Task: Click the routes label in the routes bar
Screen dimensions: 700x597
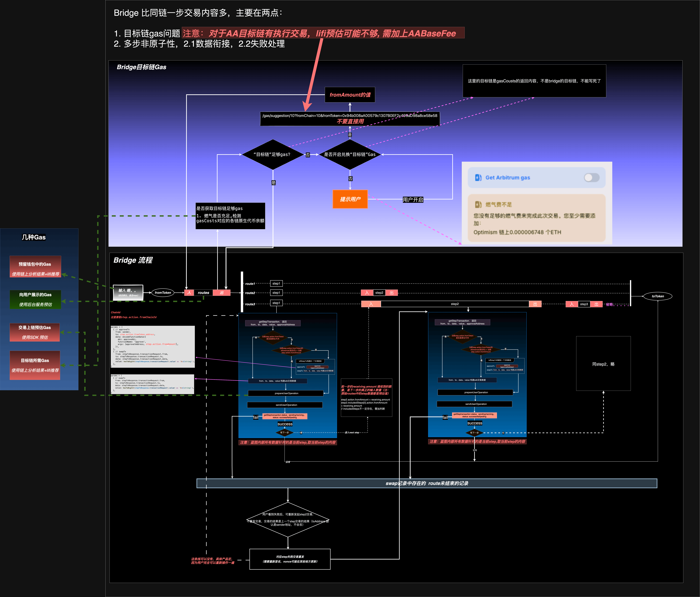Action: tap(203, 293)
